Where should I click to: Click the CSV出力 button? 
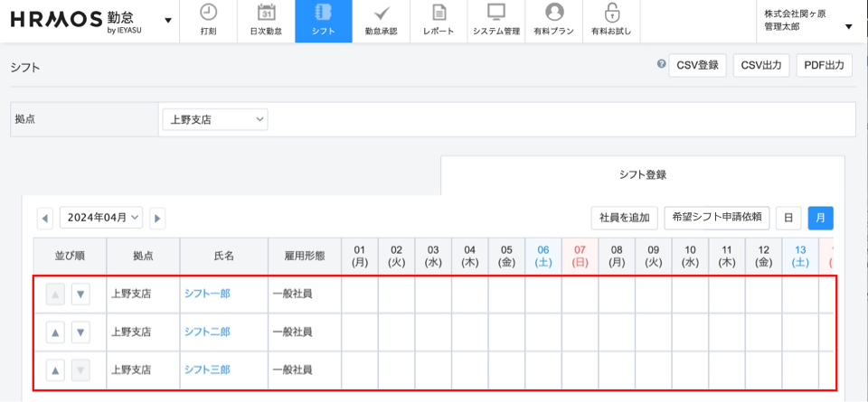[760, 65]
